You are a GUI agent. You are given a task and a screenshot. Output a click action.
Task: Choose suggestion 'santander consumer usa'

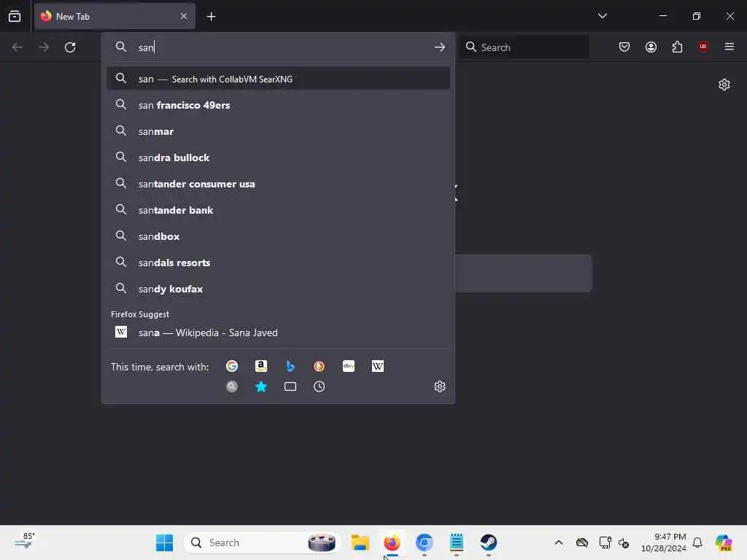tap(278, 184)
